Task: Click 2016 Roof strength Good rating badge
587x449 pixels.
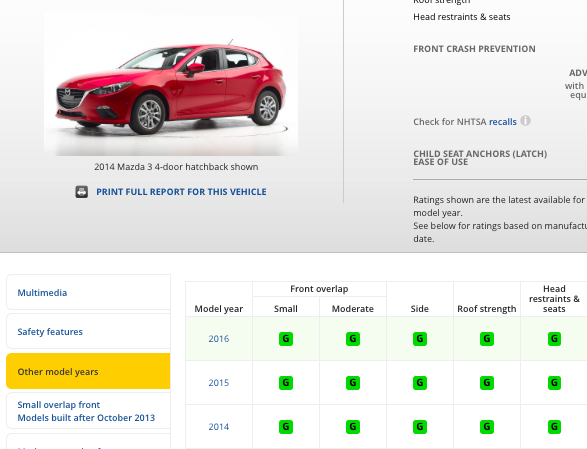Action: tap(487, 339)
